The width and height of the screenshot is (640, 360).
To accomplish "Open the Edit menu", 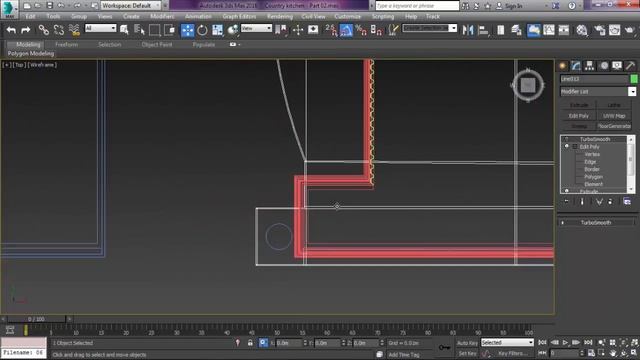I will (x=30, y=16).
